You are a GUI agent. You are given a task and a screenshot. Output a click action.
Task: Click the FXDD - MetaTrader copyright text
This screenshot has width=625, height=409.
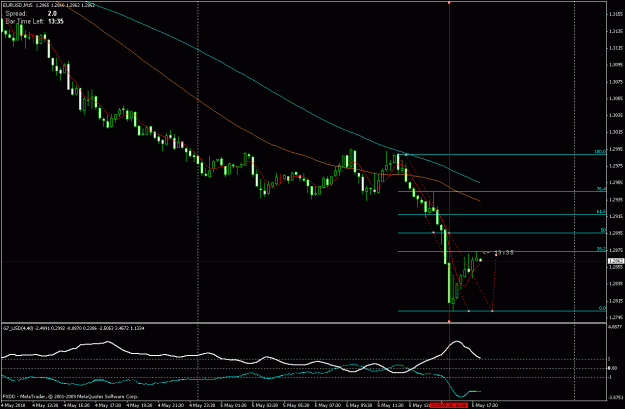(x=71, y=397)
